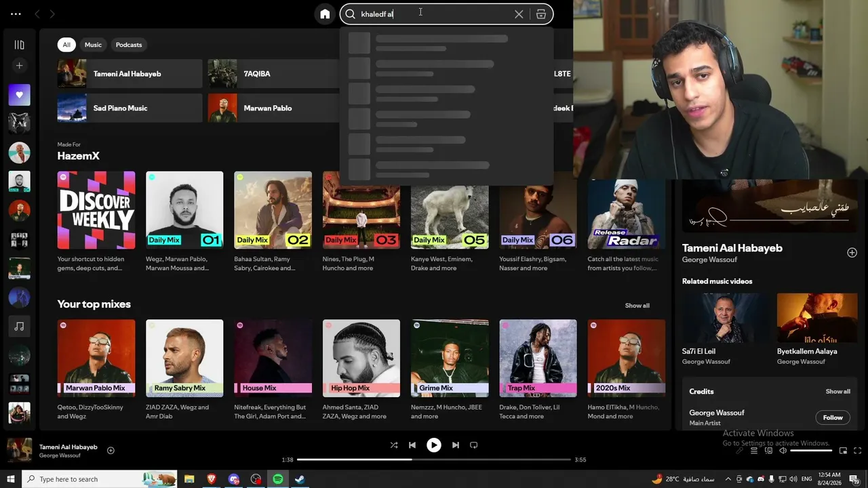Show all credits
868x488 pixels.
click(837, 392)
